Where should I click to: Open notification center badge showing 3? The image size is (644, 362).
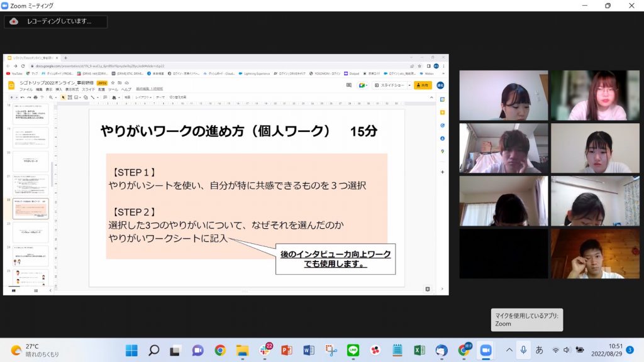click(630, 349)
